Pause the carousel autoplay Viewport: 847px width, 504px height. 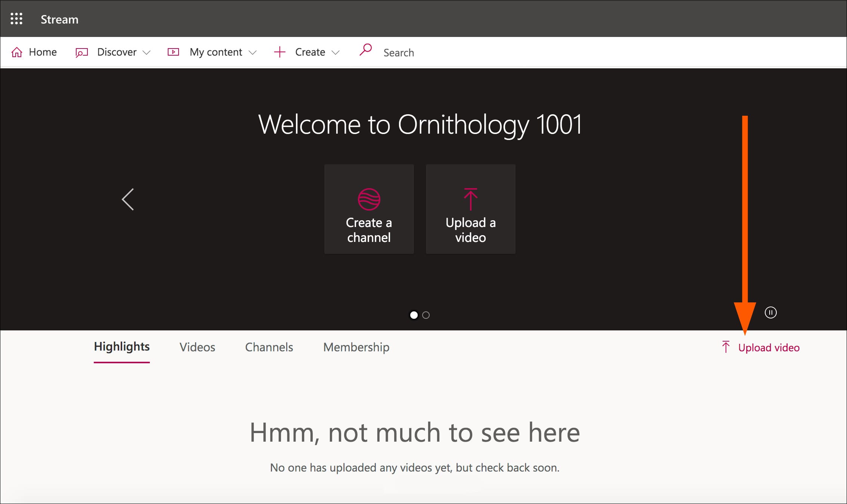click(x=770, y=312)
